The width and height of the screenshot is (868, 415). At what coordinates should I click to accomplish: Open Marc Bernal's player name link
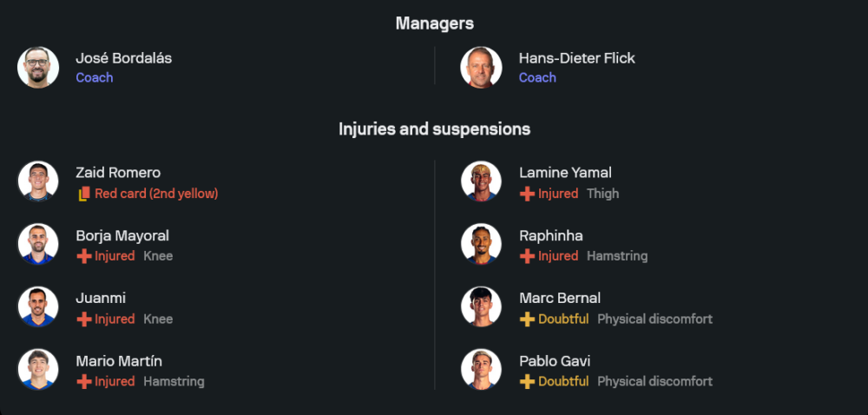[559, 298]
